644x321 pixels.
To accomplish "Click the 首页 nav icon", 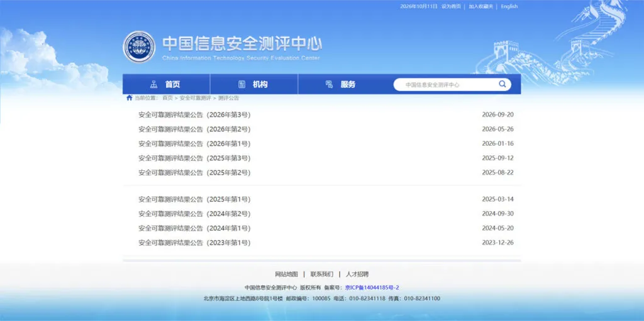I will pyautogui.click(x=153, y=85).
